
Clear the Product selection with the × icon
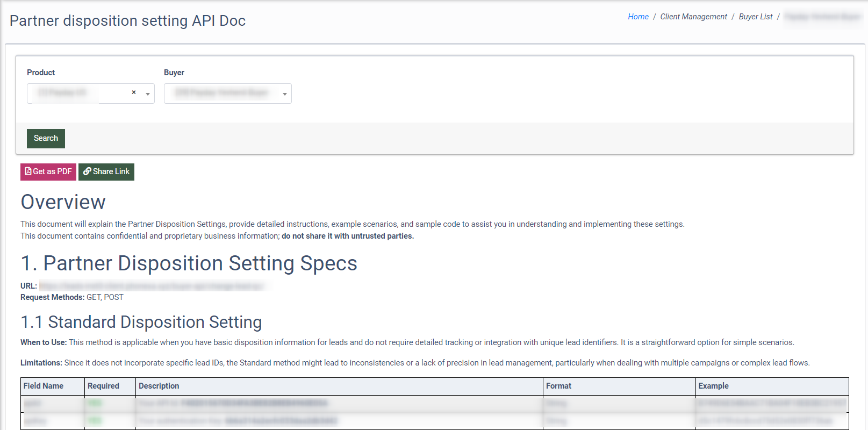pos(134,92)
